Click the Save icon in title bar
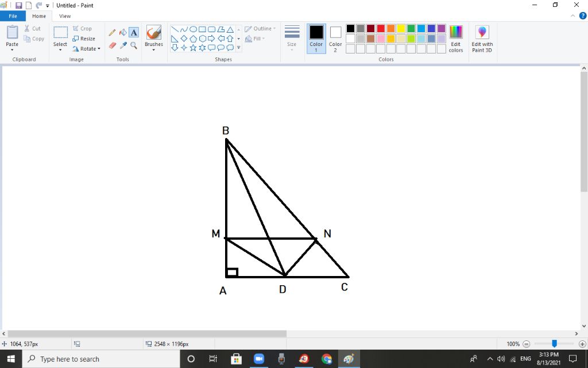Screen dimensions: 588x368 coord(18,5)
